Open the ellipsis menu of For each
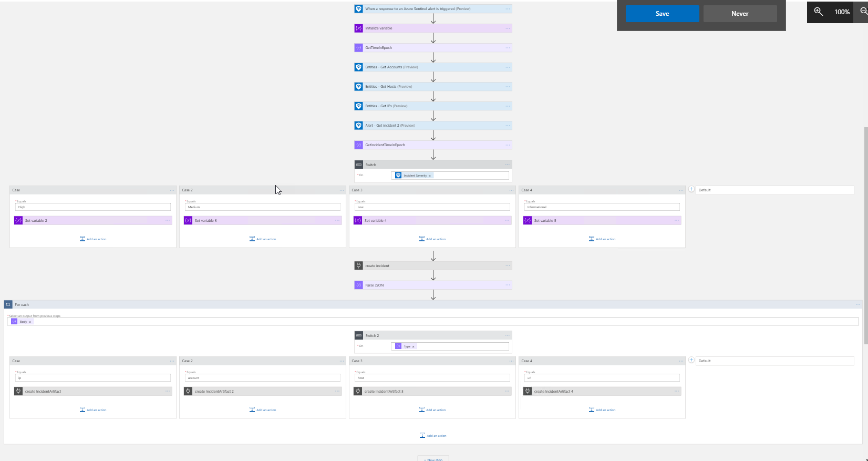Viewport: 868px width, 461px height. 858,304
